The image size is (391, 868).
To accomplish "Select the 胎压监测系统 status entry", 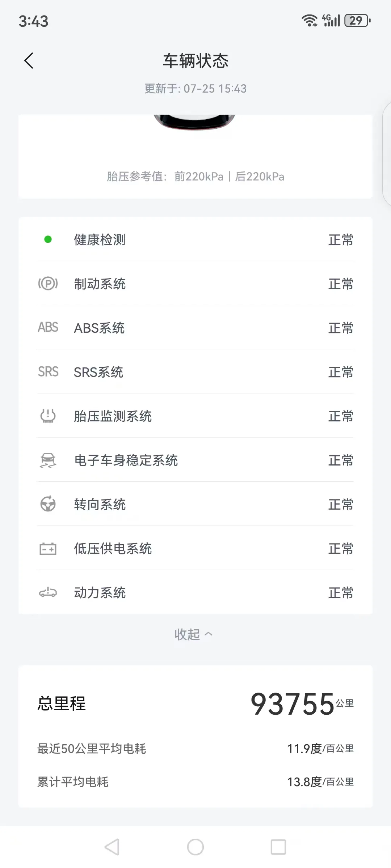I will point(195,416).
